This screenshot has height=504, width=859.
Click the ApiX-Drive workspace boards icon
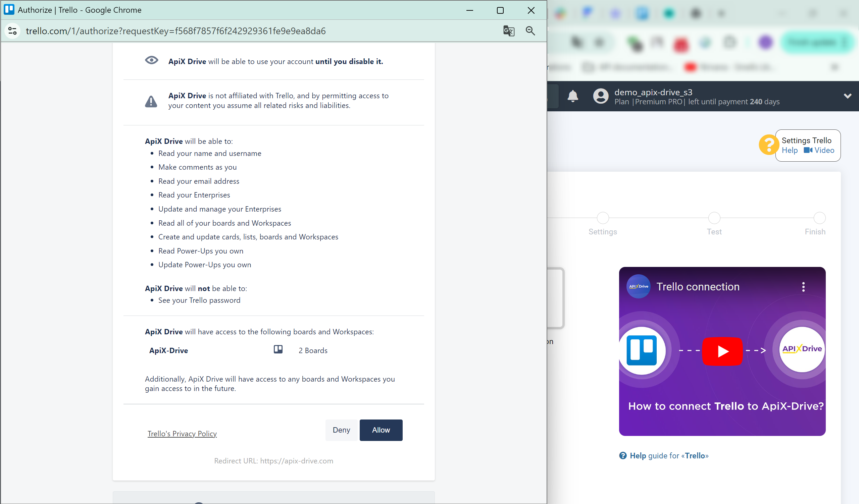click(277, 350)
